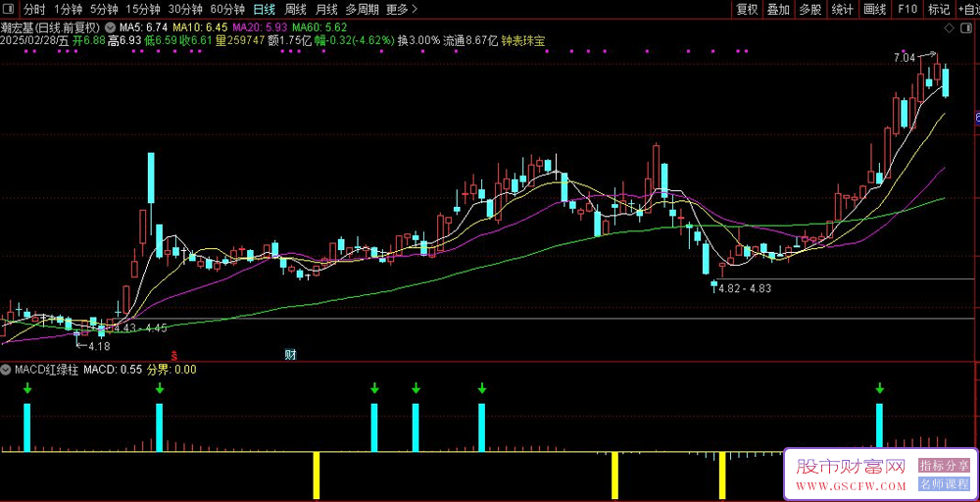Click the 幅-0.32(-4.62%) change value
The width and height of the screenshot is (980, 502).
[x=354, y=40]
